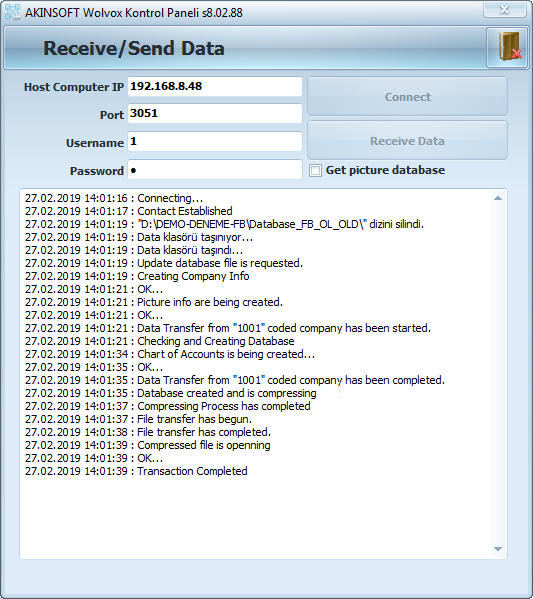Click the log scroll up arrow
The height and width of the screenshot is (599, 533).
(497, 198)
